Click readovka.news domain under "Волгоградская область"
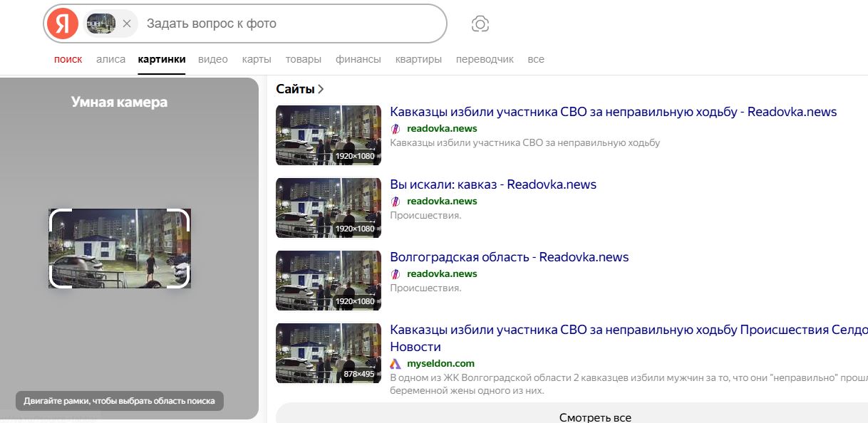Image resolution: width=868 pixels, height=423 pixels. [442, 273]
